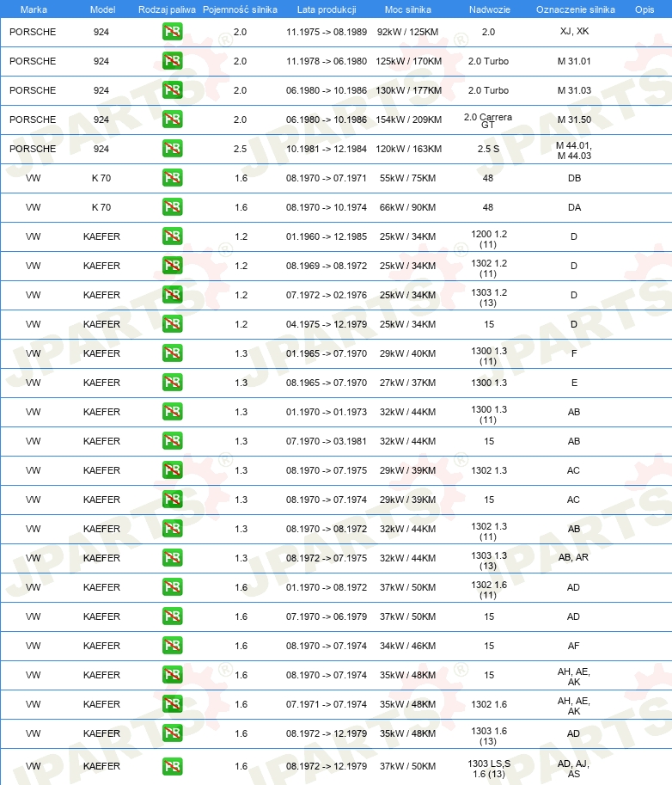Click the fuel icon in the 08.1970 -> 07.1975 row
Screen dimensions: 672x785
(172, 470)
